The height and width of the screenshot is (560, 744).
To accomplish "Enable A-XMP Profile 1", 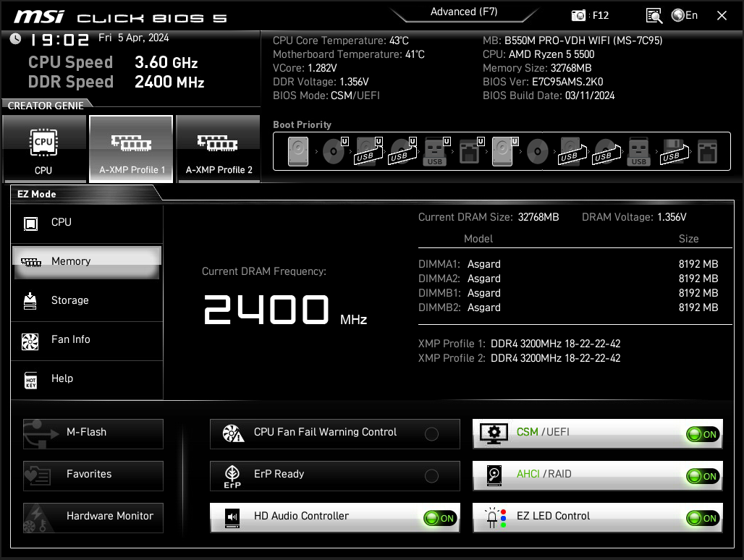I will point(131,148).
